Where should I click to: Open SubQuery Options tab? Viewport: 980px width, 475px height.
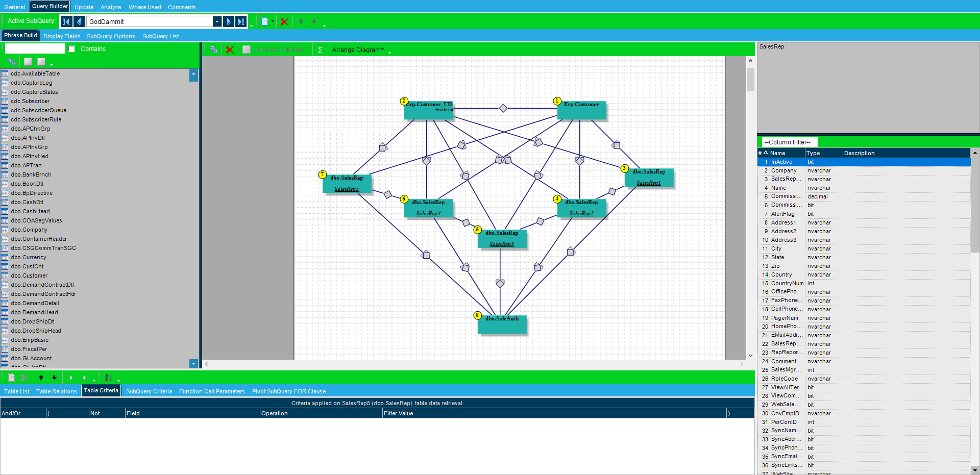pyautogui.click(x=111, y=36)
